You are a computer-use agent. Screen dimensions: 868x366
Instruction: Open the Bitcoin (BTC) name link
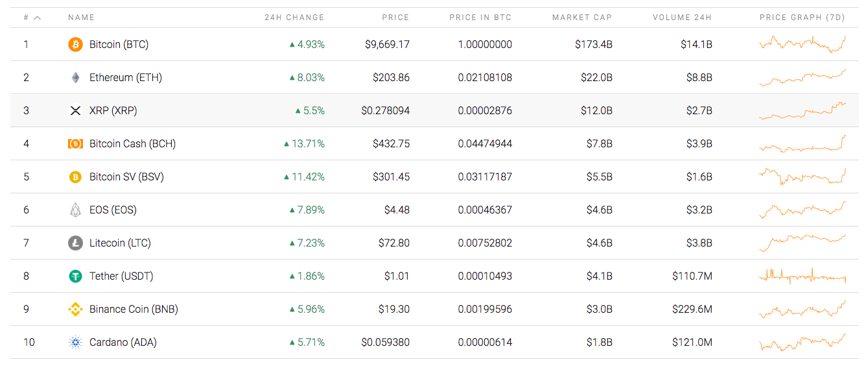click(119, 44)
